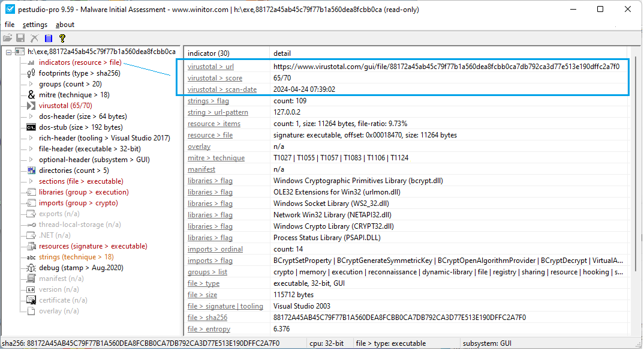The height and width of the screenshot is (350, 644).
Task: Click the virustotal > score link
Action: pyautogui.click(x=215, y=78)
